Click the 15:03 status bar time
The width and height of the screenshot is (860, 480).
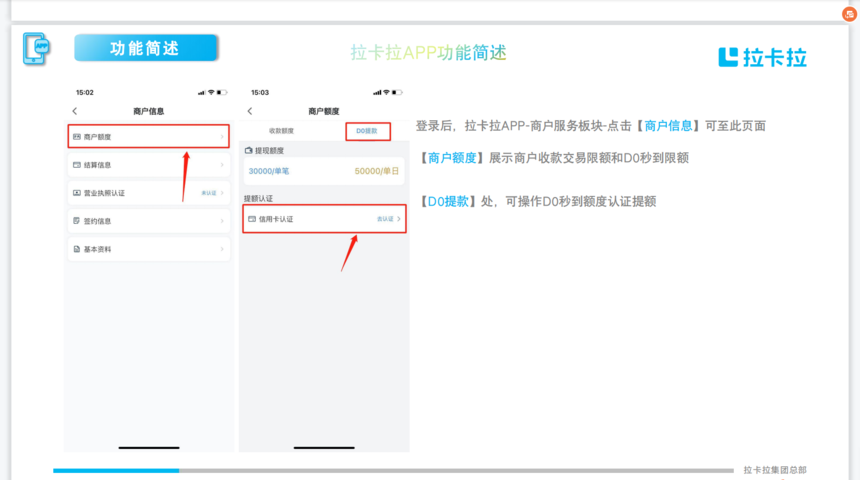(x=260, y=93)
